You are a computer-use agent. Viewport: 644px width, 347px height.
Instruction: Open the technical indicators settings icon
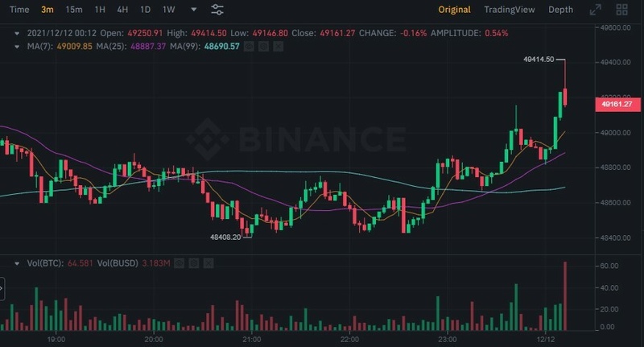[x=217, y=10]
